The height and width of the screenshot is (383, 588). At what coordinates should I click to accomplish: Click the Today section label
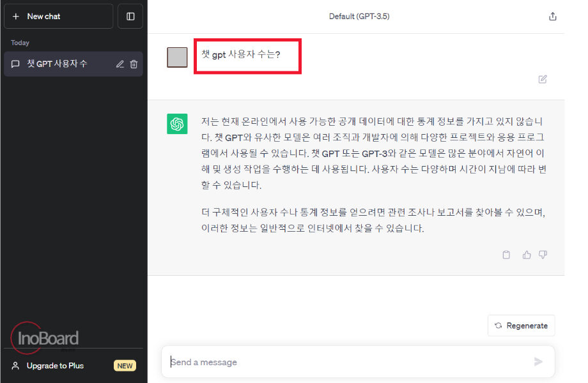pyautogui.click(x=20, y=43)
